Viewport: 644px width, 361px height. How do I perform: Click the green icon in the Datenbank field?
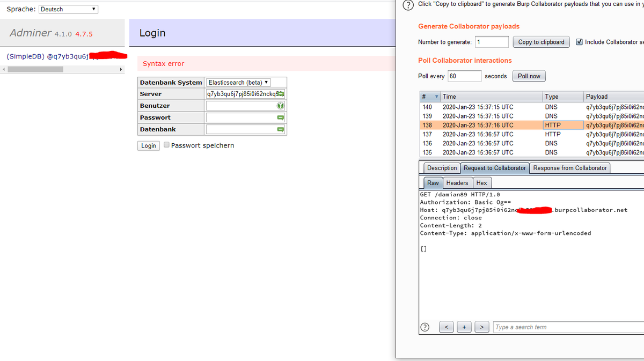click(x=280, y=129)
